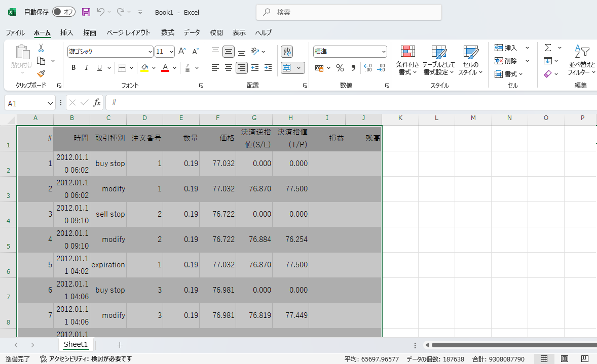This screenshot has width=597, height=364.
Task: Select the Sheet1 tab
Action: point(76,345)
